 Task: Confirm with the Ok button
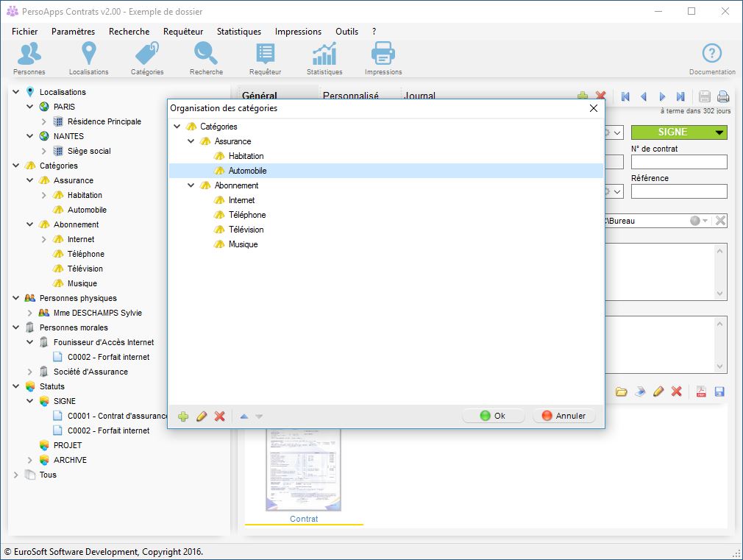coord(493,416)
